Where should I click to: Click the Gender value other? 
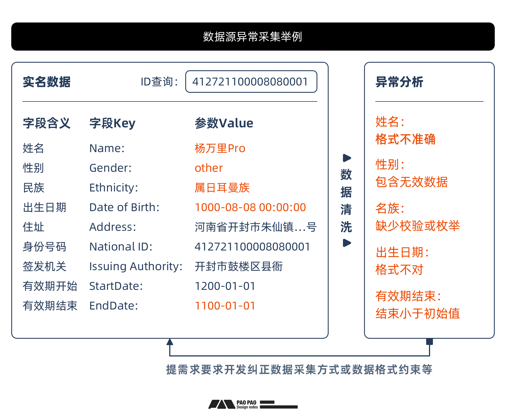(x=208, y=168)
